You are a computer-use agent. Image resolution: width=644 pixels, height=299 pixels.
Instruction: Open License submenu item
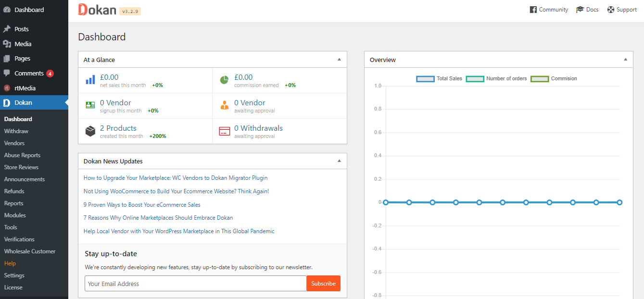tap(13, 287)
